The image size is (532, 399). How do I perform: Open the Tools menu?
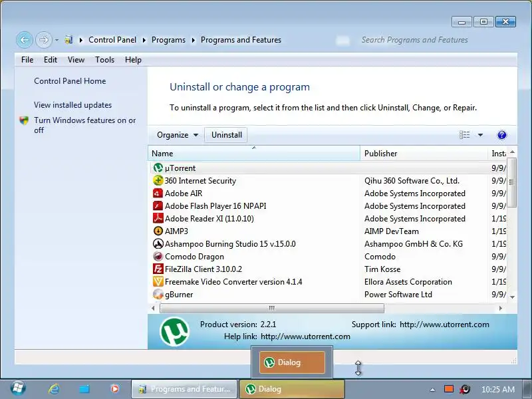click(104, 60)
